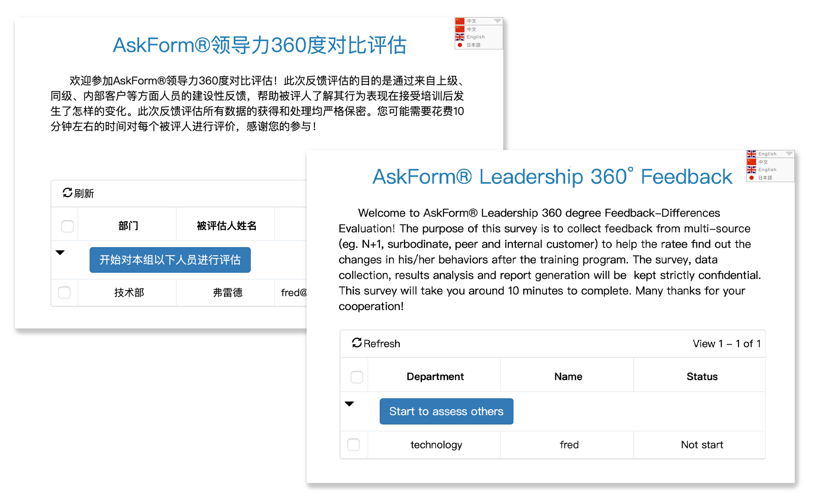Click the China flag in the selected 中文 dropdown
The height and width of the screenshot is (504, 813).
coord(460,21)
